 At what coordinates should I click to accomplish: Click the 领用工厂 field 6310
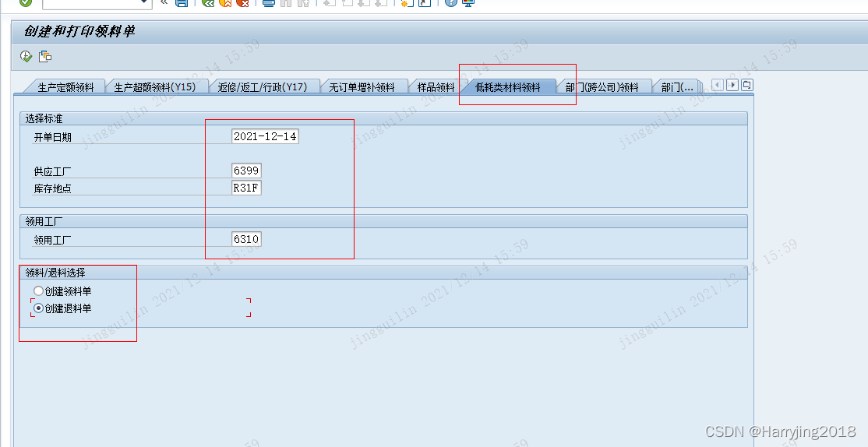tap(246, 239)
